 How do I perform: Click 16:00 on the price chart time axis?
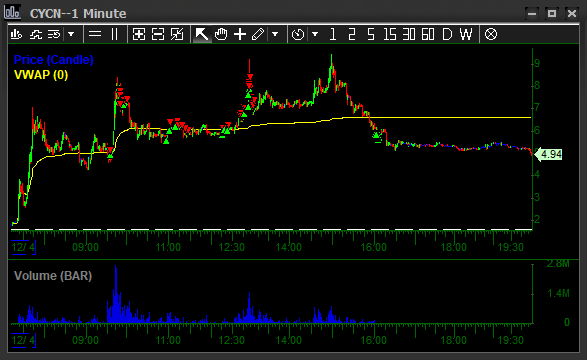[x=374, y=247]
